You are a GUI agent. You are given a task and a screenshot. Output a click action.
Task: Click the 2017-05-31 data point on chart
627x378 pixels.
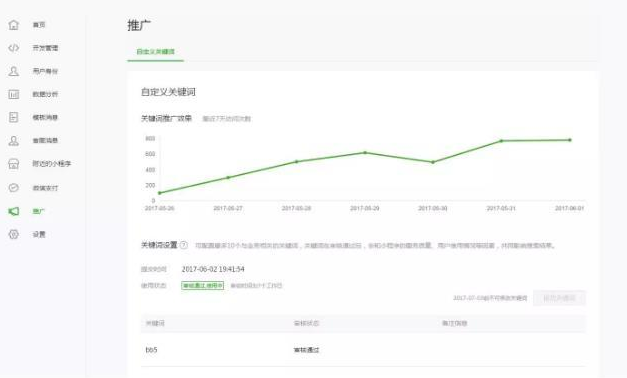[x=501, y=141]
